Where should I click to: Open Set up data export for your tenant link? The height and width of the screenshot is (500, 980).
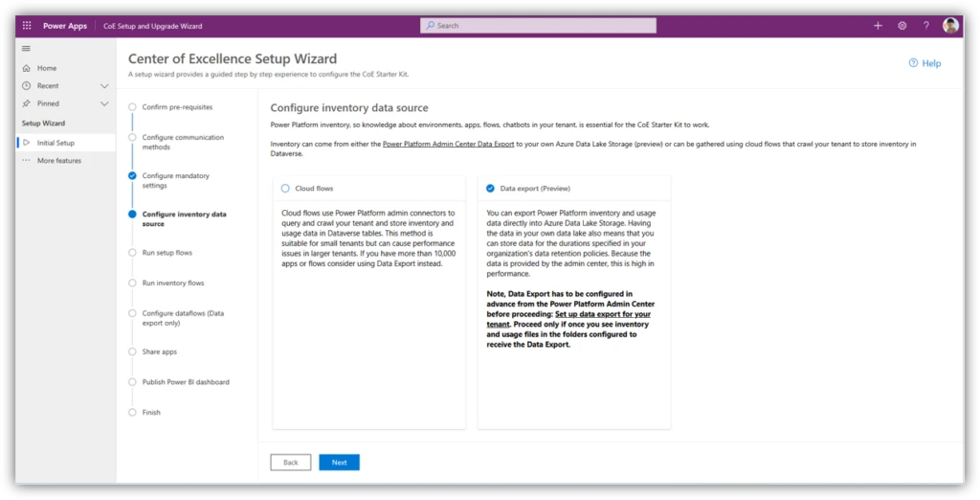(x=569, y=319)
